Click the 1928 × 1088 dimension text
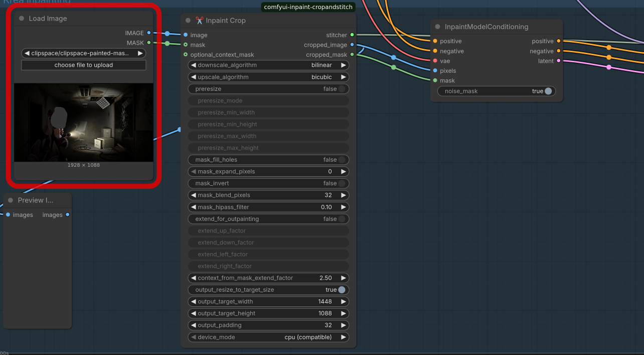This screenshot has height=355, width=644. click(x=84, y=165)
